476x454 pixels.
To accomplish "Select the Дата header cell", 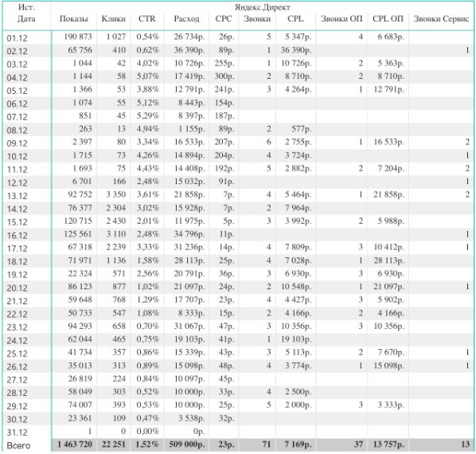I will pyautogui.click(x=26, y=19).
